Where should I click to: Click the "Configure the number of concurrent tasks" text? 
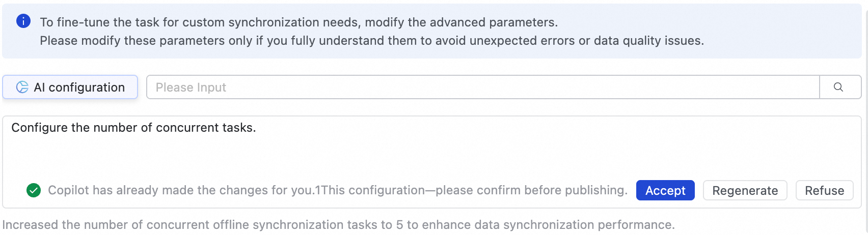(x=133, y=128)
